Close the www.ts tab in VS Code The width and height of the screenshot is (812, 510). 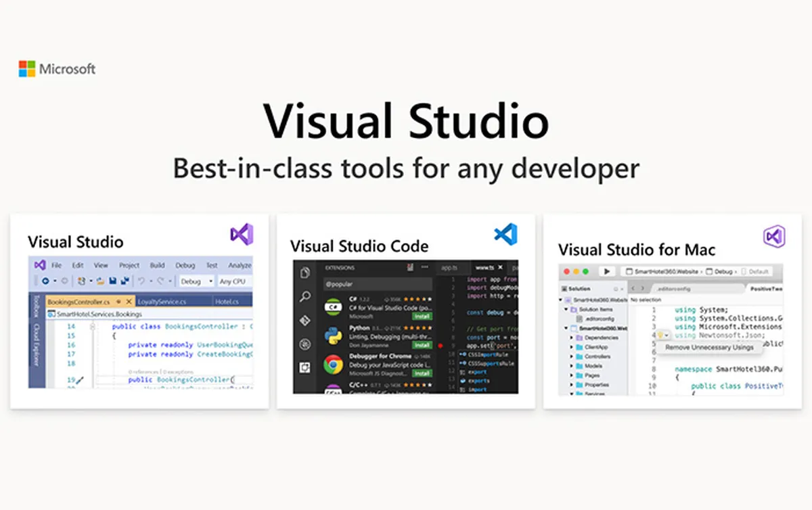click(501, 267)
